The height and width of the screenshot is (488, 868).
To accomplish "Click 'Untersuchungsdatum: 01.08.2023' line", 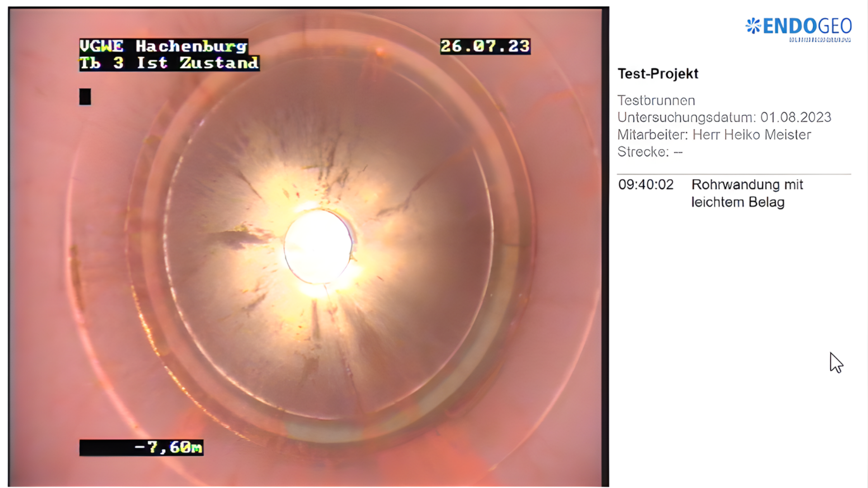I will click(724, 117).
